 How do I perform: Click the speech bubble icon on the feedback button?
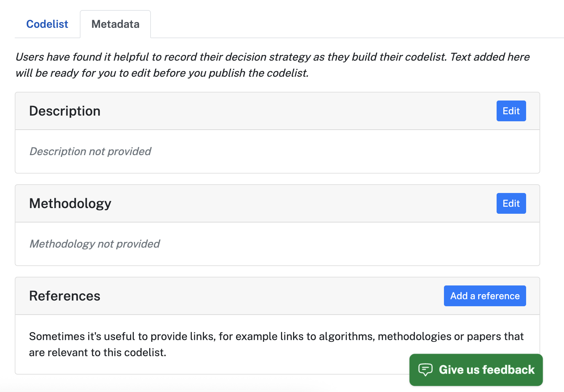click(x=426, y=370)
